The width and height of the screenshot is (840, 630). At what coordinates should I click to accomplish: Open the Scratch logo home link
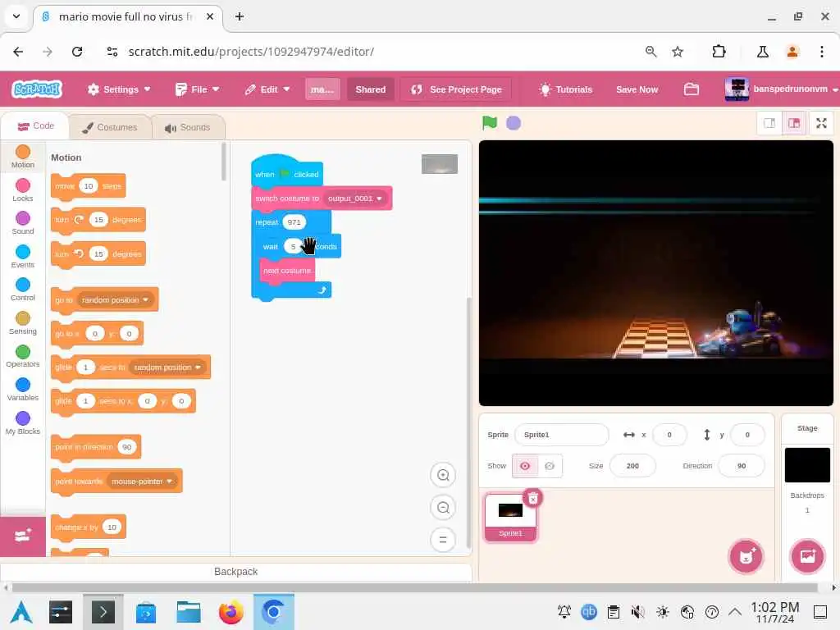37,89
